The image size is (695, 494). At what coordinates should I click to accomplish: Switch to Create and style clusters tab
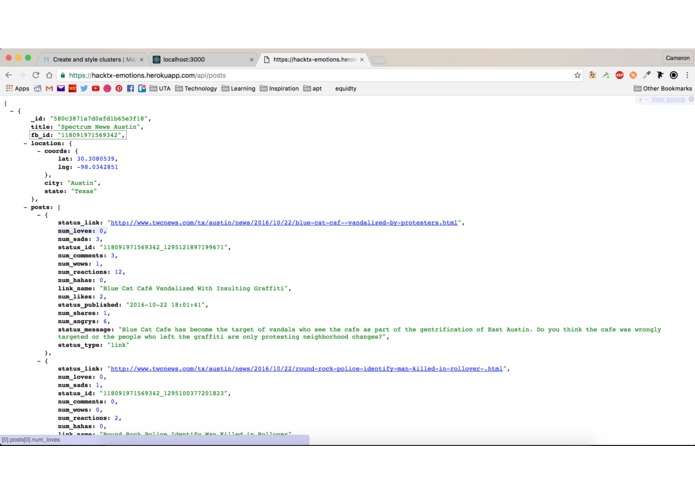pyautogui.click(x=91, y=59)
